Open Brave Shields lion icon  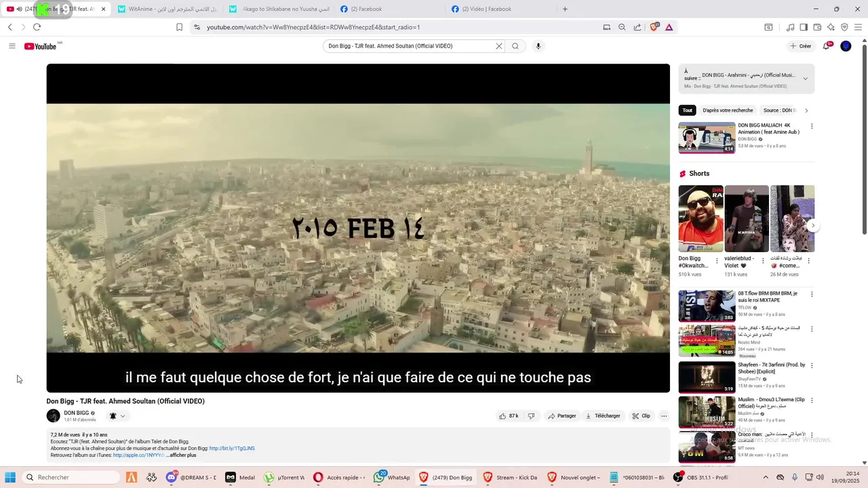click(x=654, y=27)
